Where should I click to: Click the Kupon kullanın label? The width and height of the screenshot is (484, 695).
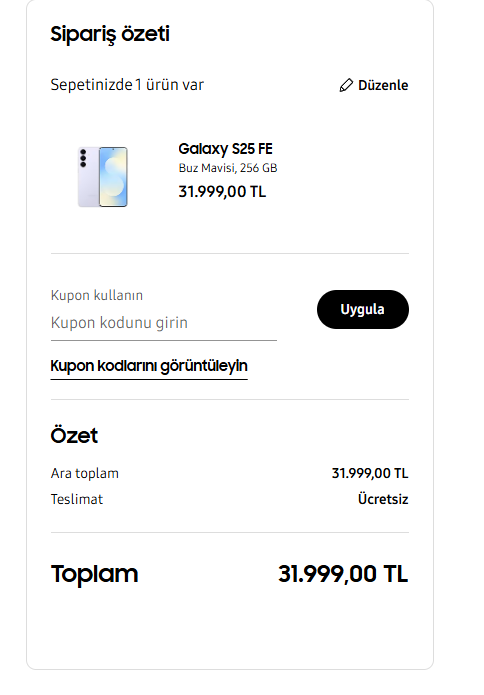[97, 295]
